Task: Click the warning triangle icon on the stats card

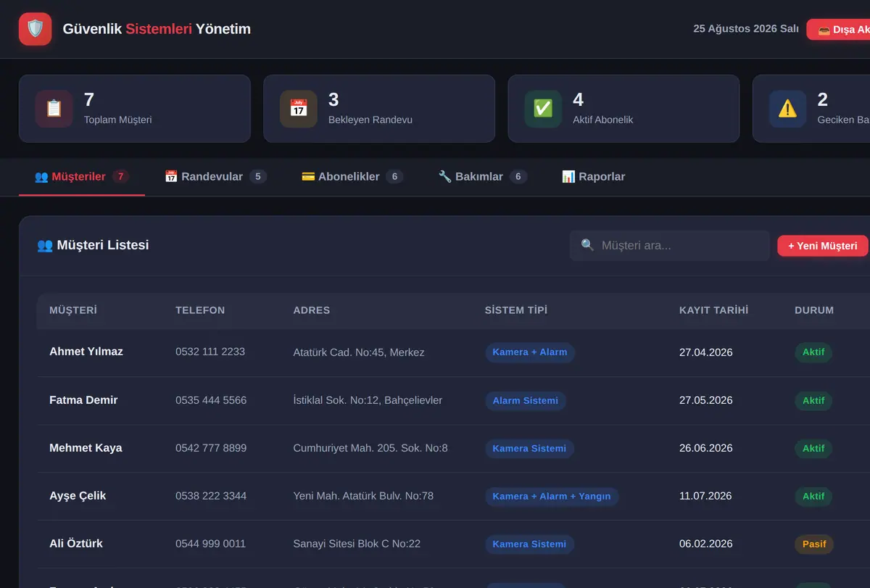Action: 787,109
